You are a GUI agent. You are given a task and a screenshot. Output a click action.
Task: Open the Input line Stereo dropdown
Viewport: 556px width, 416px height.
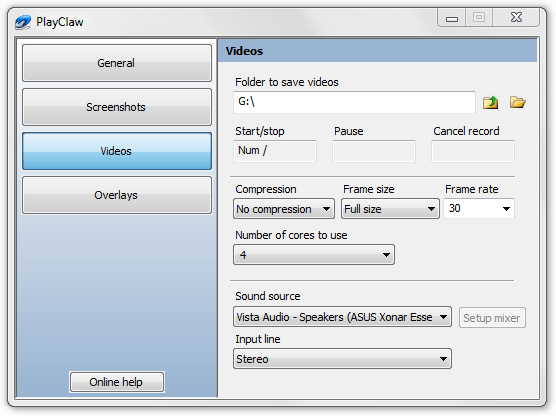pyautogui.click(x=342, y=359)
